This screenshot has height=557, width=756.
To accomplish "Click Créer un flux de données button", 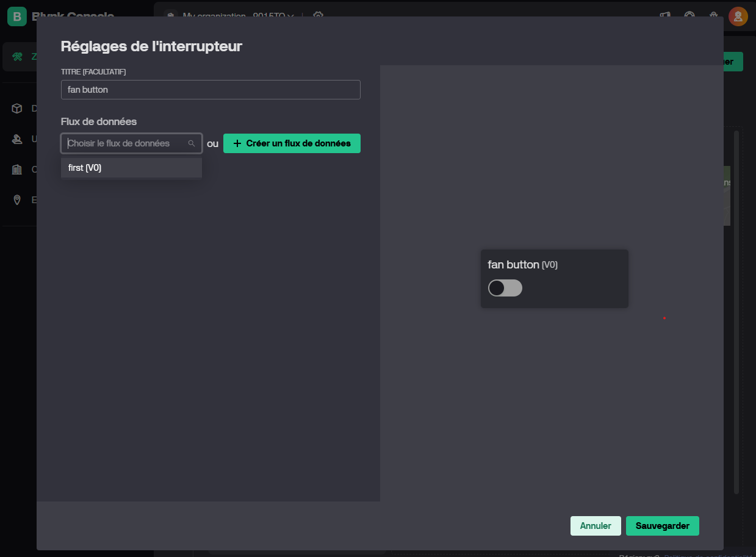I will coord(292,143).
